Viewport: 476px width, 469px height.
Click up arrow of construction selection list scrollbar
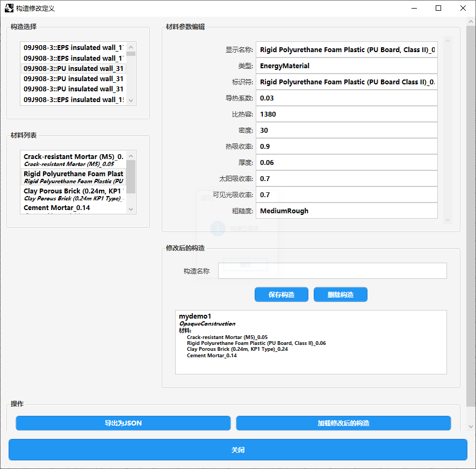131,47
